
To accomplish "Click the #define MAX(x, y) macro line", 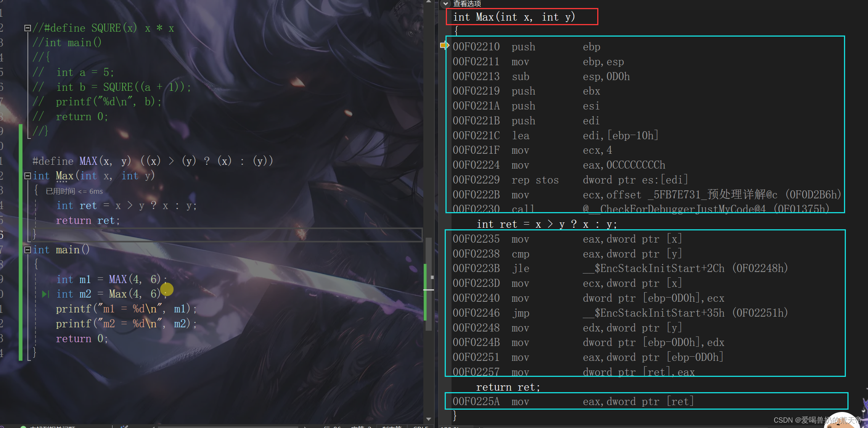I will pyautogui.click(x=153, y=161).
